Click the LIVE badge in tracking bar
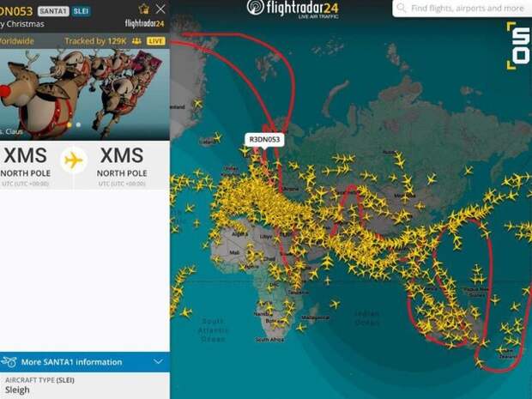The width and height of the screenshot is (532, 399). (x=155, y=41)
